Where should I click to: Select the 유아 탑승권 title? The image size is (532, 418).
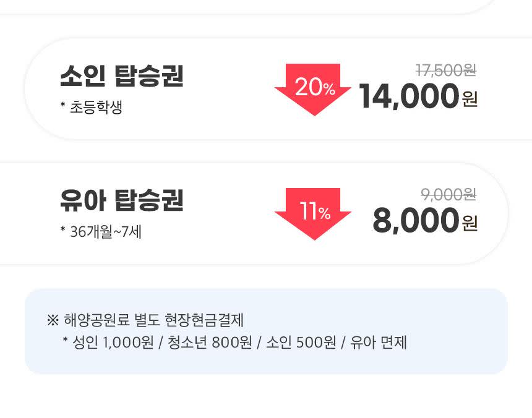click(122, 200)
